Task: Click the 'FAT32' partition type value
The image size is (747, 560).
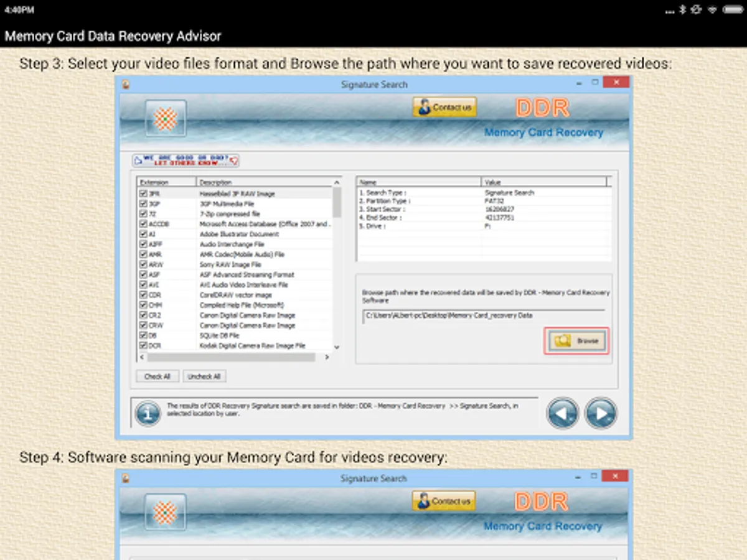Action: (494, 201)
